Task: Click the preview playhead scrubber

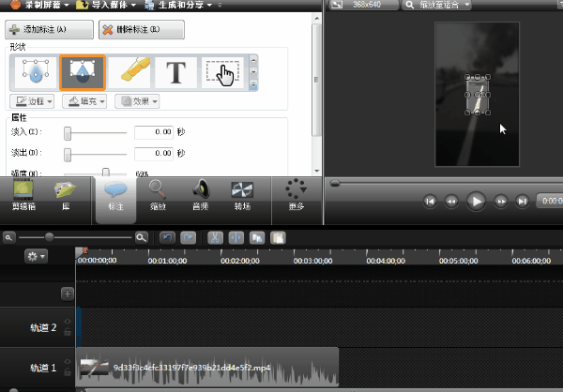Action: coord(335,184)
